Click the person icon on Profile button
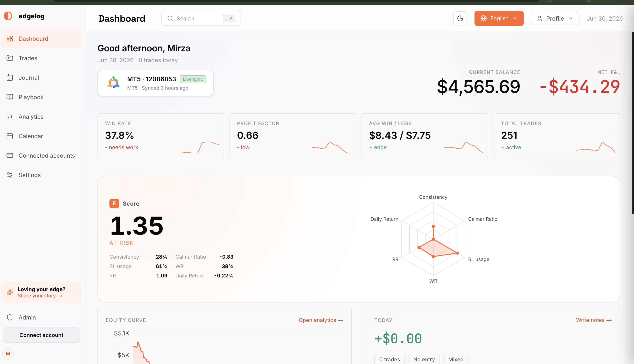Image resolution: width=634 pixels, height=364 pixels. 539,19
